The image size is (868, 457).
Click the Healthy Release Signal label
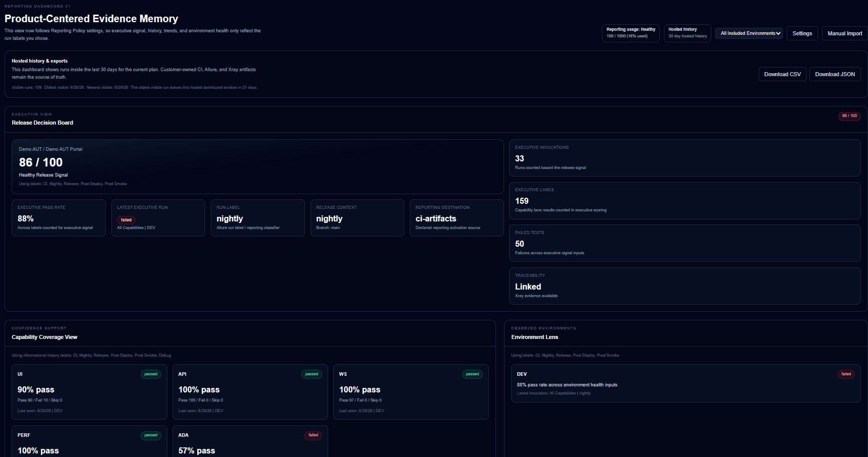[x=43, y=175]
